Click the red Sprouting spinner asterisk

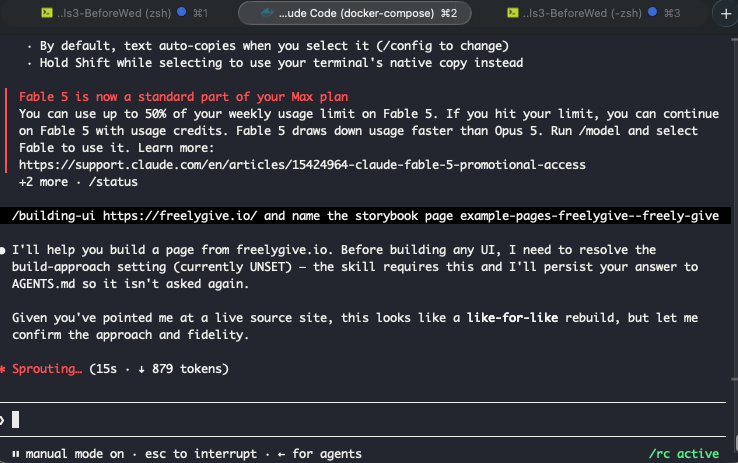pos(2,369)
